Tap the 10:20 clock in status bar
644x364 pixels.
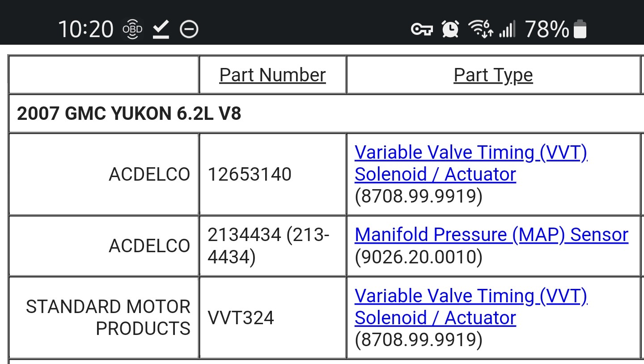coord(85,30)
